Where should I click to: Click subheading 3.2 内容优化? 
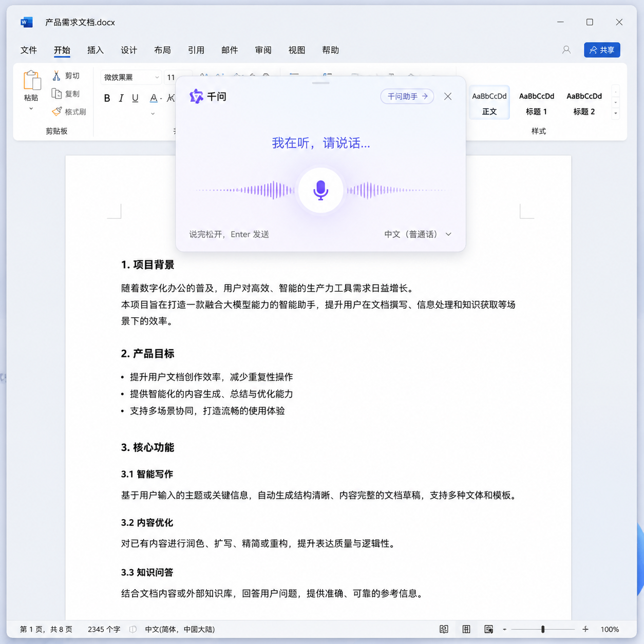click(147, 523)
